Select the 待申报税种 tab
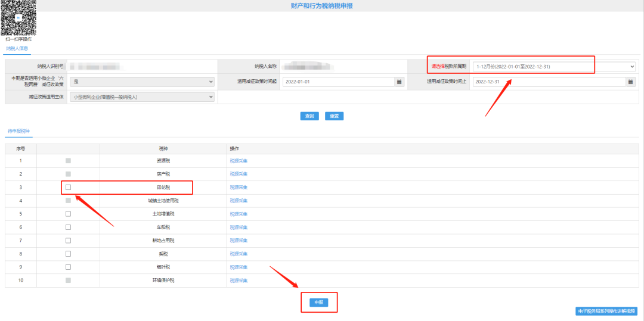This screenshot has height=321, width=644. coord(18,130)
